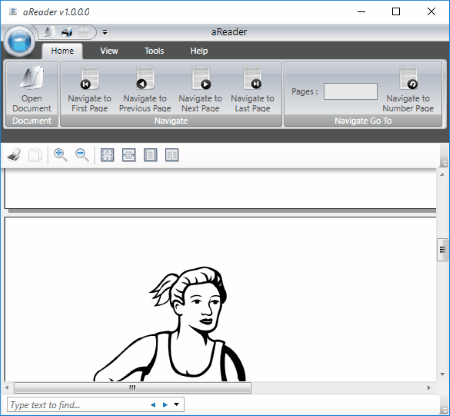Select the fit page width view icon
Screen dimensions: 450x416
tap(129, 155)
